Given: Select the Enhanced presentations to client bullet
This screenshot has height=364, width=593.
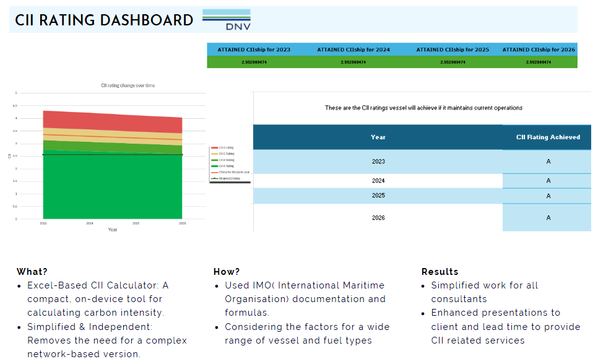Looking at the screenshot, I should (x=501, y=326).
